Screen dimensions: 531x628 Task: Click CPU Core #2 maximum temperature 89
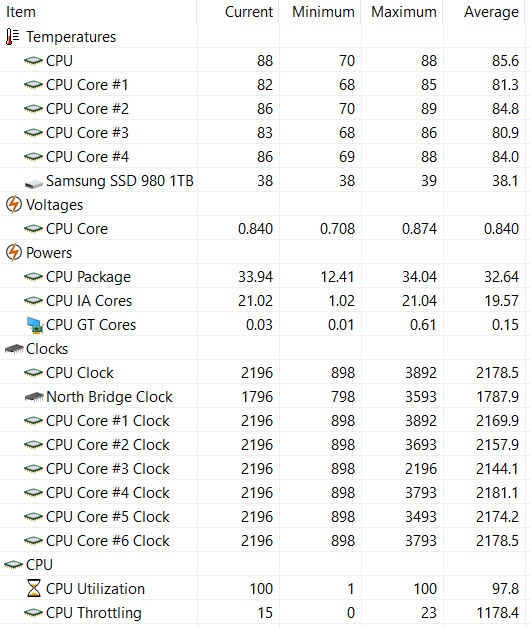pos(428,109)
